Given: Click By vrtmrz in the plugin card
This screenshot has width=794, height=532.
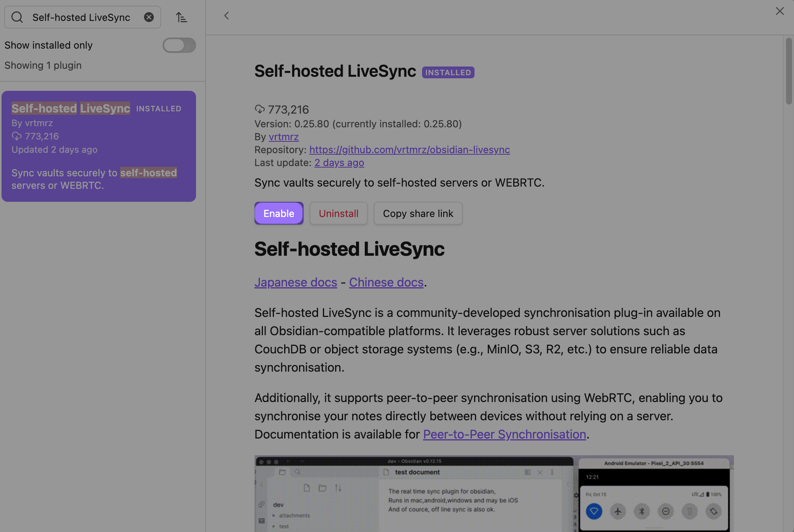Looking at the screenshot, I should pos(32,123).
